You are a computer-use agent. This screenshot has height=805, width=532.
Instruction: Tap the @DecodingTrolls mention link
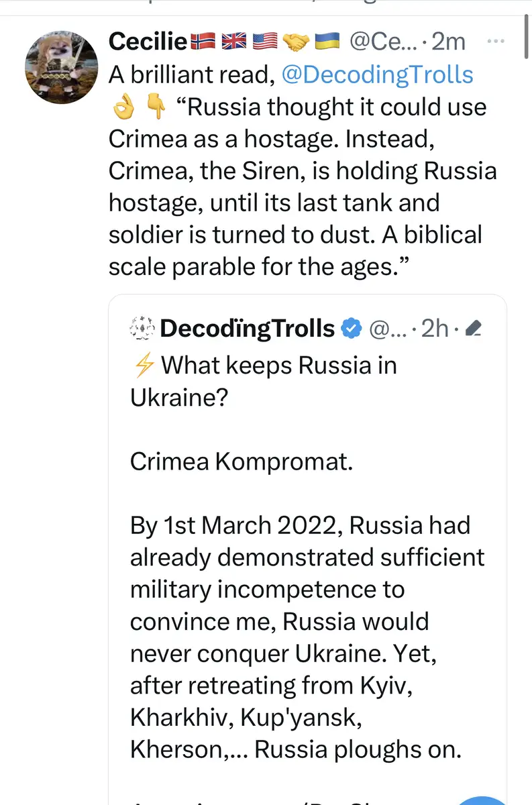click(x=378, y=74)
